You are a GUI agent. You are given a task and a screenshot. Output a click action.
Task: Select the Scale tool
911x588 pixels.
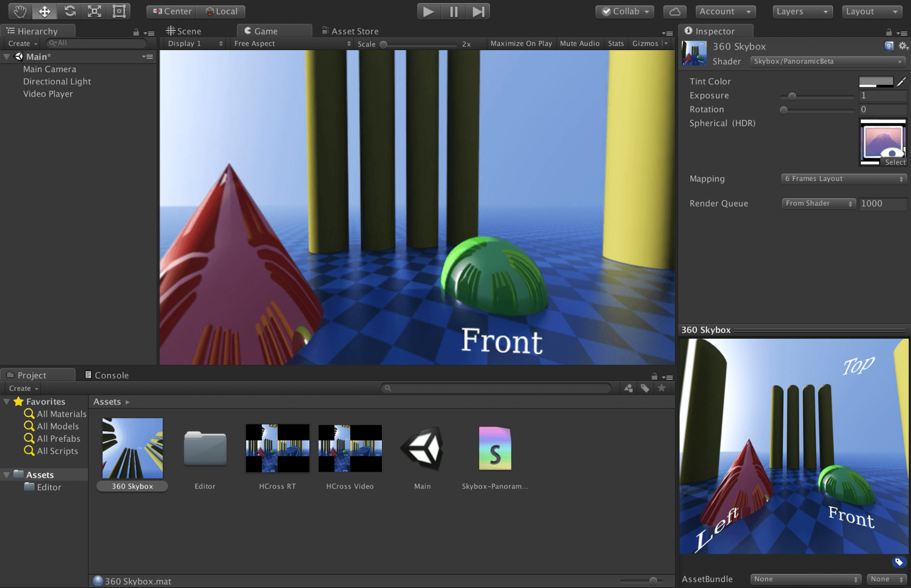click(x=94, y=11)
